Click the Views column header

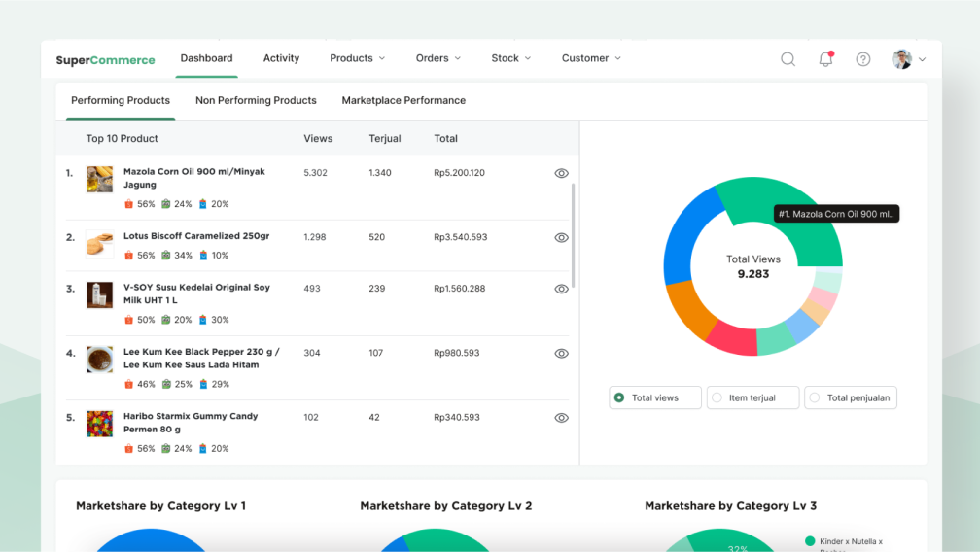click(318, 139)
